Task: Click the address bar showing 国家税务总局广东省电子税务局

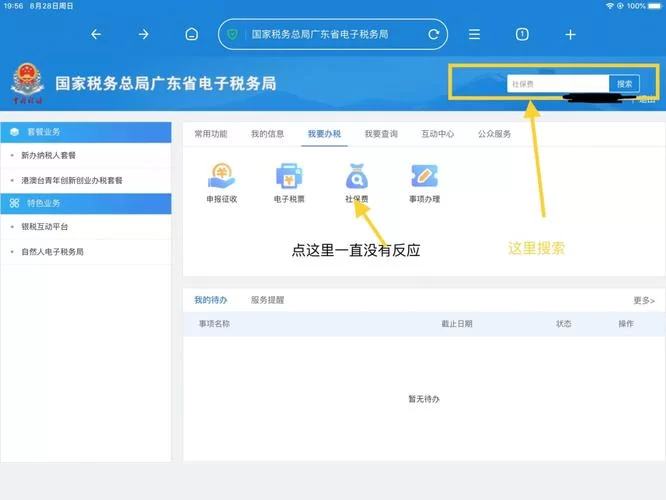Action: coord(333,34)
